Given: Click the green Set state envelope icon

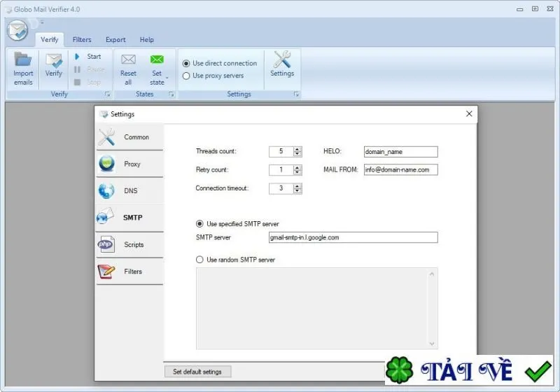Looking at the screenshot, I should pos(157,59).
